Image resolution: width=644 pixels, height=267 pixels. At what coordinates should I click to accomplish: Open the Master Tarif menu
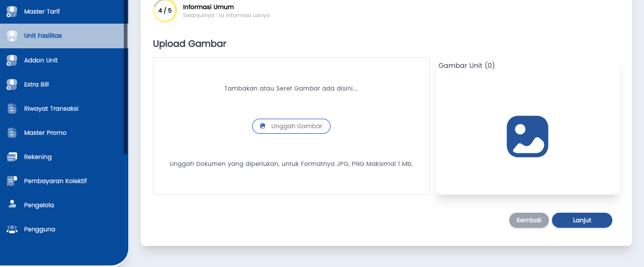pyautogui.click(x=42, y=12)
